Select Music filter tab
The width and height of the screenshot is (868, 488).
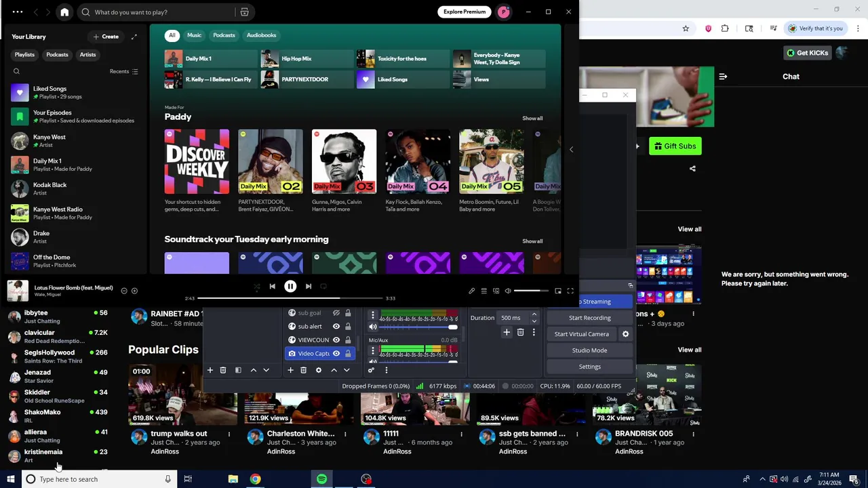[x=194, y=35]
